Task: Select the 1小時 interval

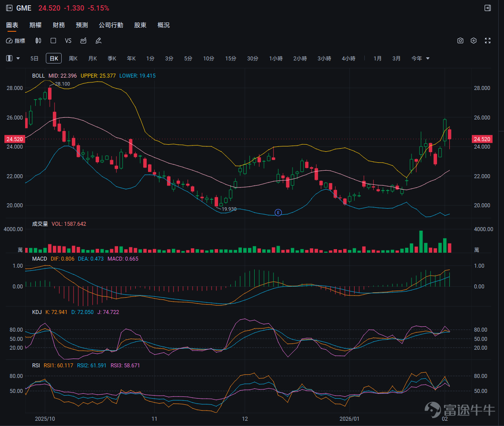Action: (276, 59)
